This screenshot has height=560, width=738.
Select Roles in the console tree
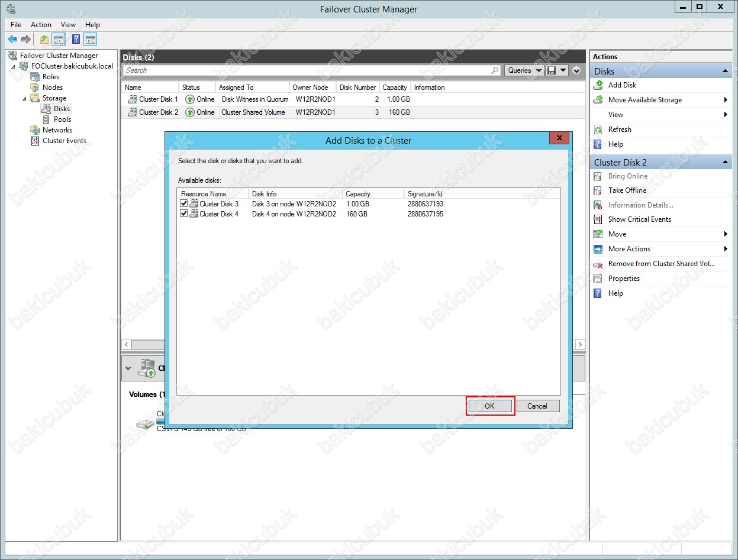(51, 77)
